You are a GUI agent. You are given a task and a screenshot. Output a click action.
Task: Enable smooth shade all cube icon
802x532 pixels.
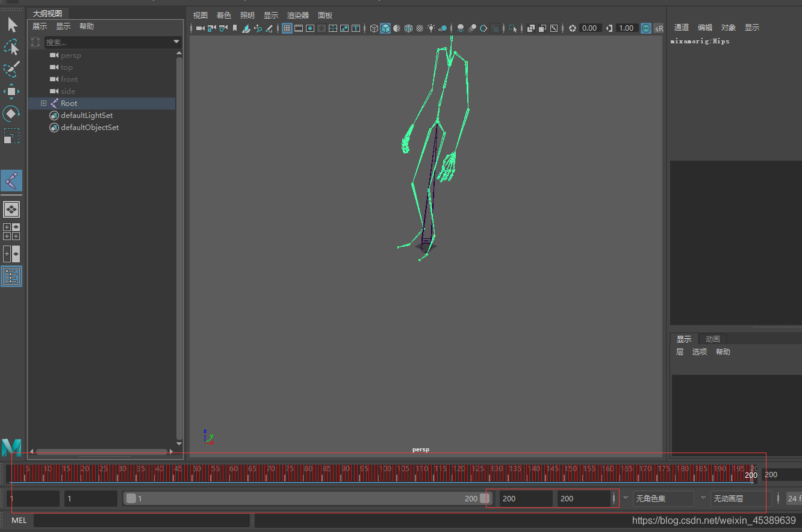point(385,28)
